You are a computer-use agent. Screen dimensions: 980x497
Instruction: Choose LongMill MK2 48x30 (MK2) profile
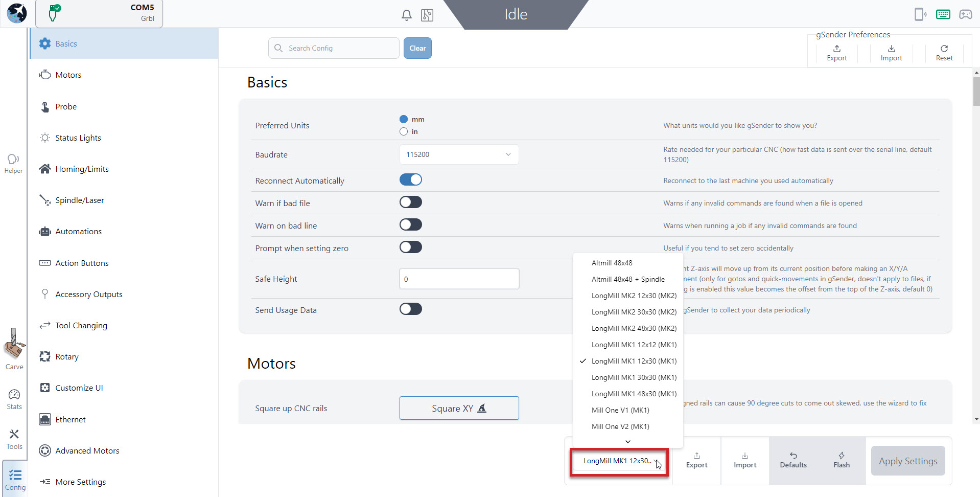point(628,328)
